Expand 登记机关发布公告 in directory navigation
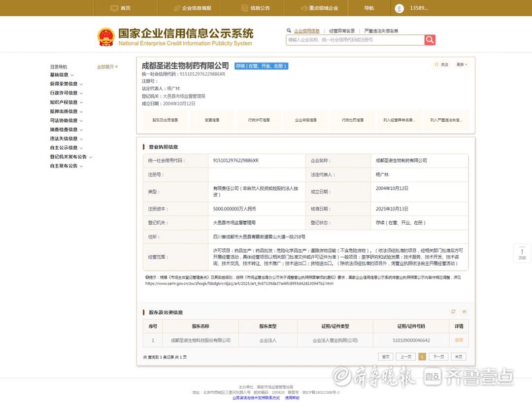Viewport: 532px width, 406px height. (x=71, y=157)
